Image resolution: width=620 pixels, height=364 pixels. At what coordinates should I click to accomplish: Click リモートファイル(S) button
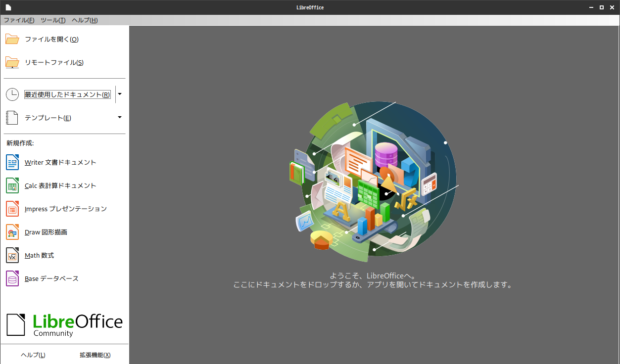(64, 62)
